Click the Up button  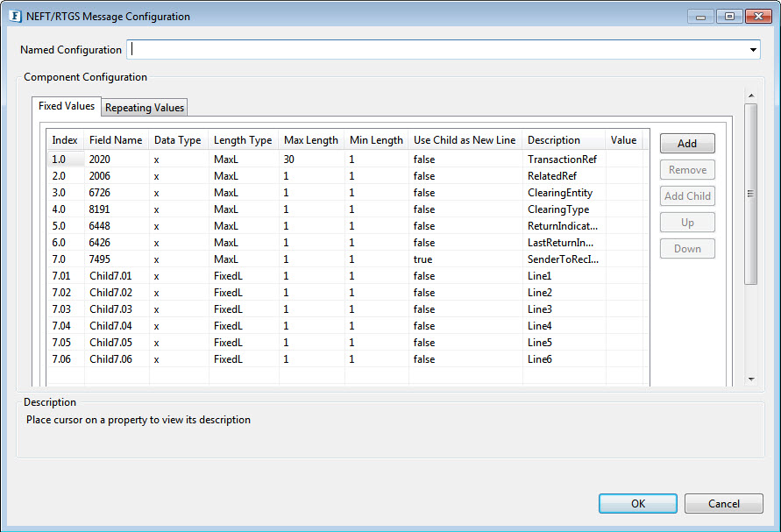[687, 223]
